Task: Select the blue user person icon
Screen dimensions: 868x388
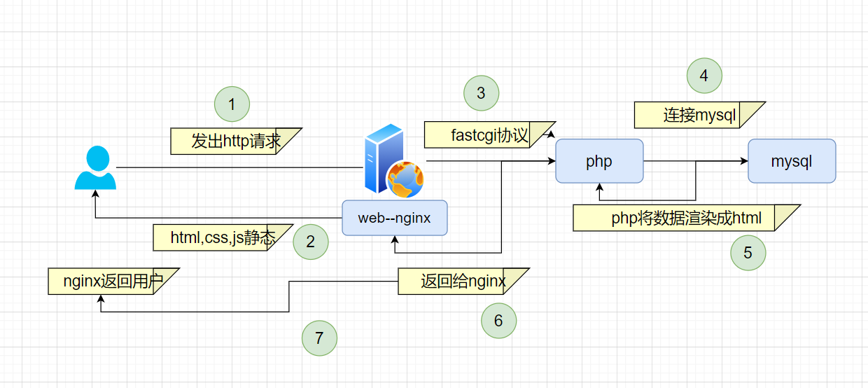Action: [95, 168]
